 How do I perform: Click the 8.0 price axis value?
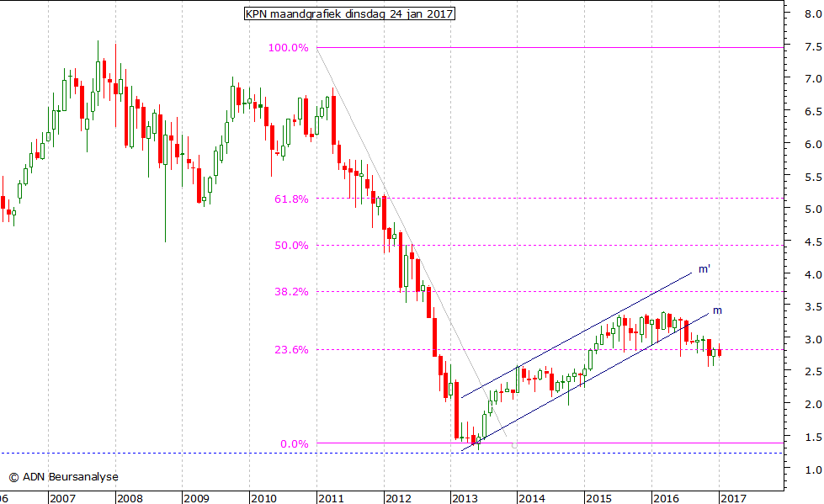[x=813, y=14]
